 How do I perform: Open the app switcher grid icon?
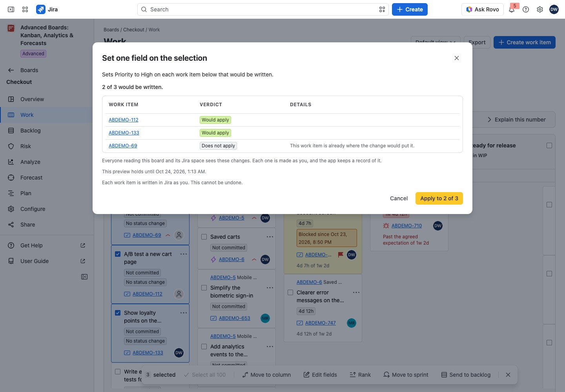coord(25,9)
